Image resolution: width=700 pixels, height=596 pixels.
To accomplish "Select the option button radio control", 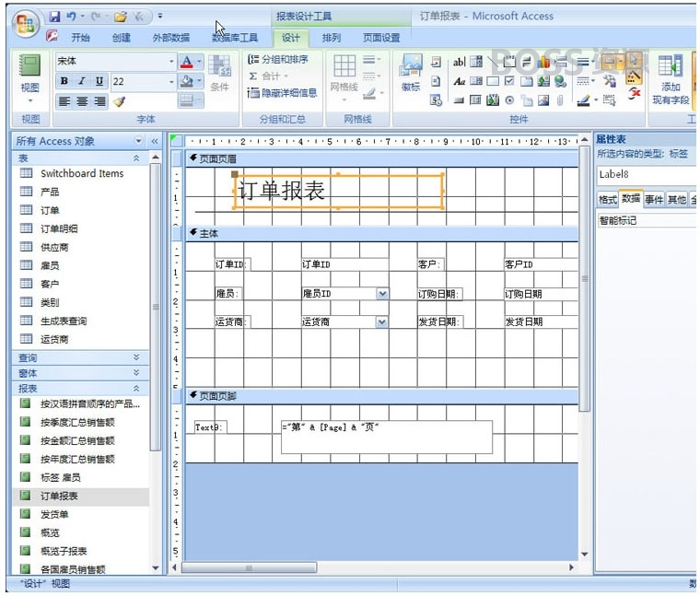I will pyautogui.click(x=509, y=100).
